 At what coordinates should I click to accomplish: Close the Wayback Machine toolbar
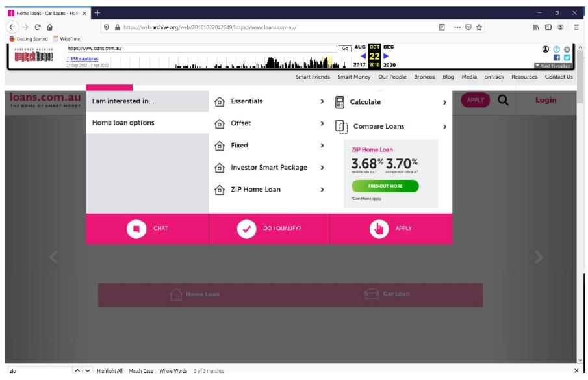(567, 49)
